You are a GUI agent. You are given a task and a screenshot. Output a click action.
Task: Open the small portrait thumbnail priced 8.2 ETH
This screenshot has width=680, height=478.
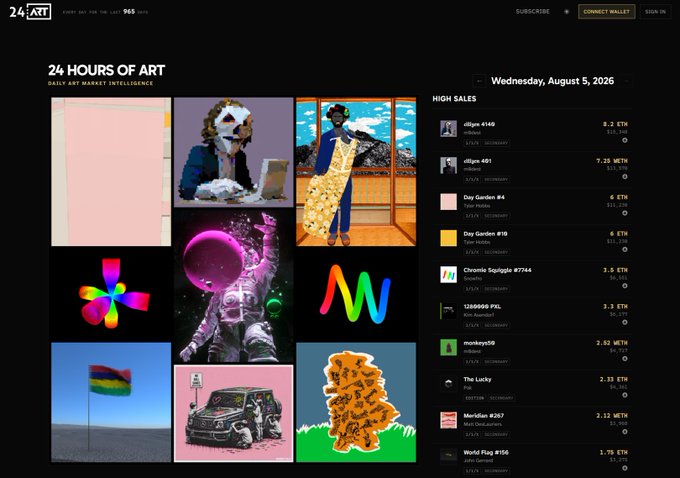pyautogui.click(x=448, y=129)
